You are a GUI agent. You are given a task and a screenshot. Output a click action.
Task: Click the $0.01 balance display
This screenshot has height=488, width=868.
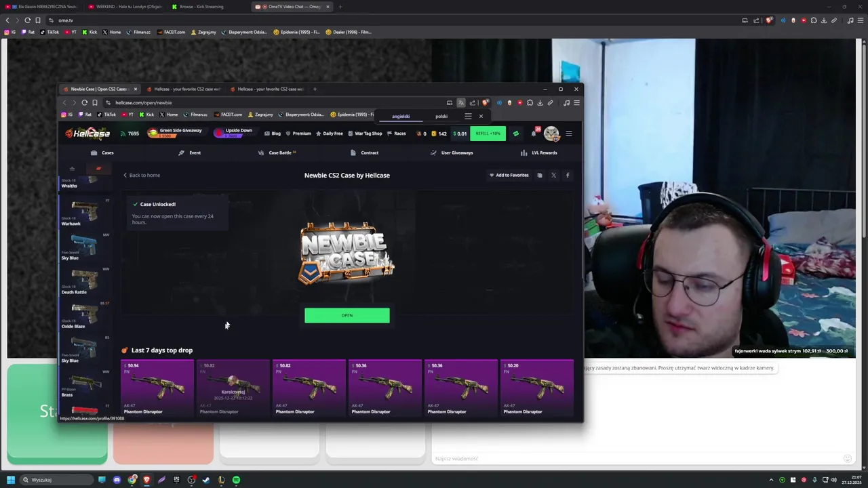[460, 134]
